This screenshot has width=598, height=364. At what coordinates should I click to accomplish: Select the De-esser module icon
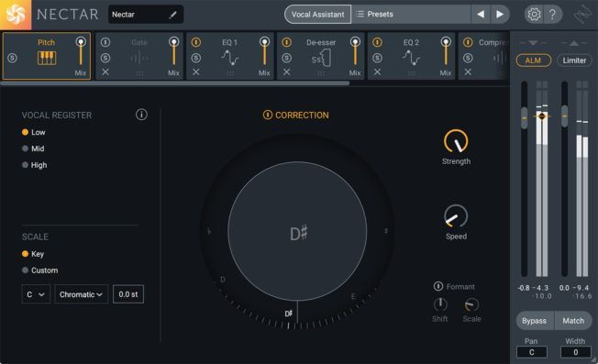coord(321,59)
